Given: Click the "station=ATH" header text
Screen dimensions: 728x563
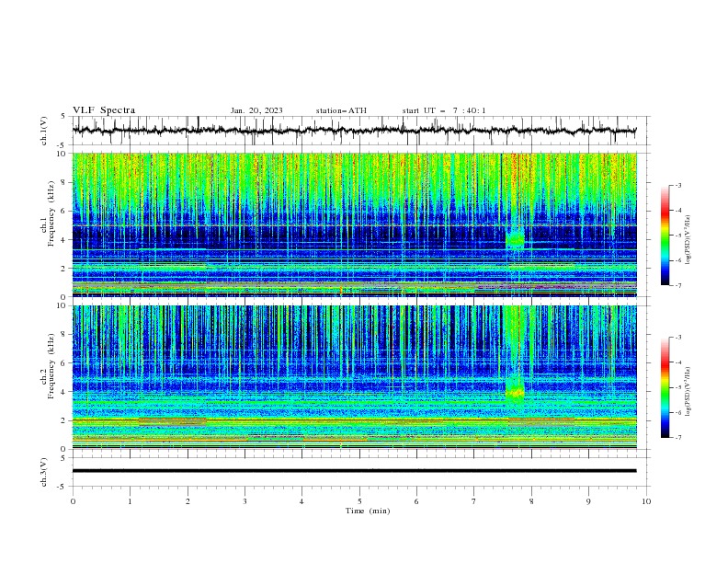Looking at the screenshot, I should pos(341,110).
